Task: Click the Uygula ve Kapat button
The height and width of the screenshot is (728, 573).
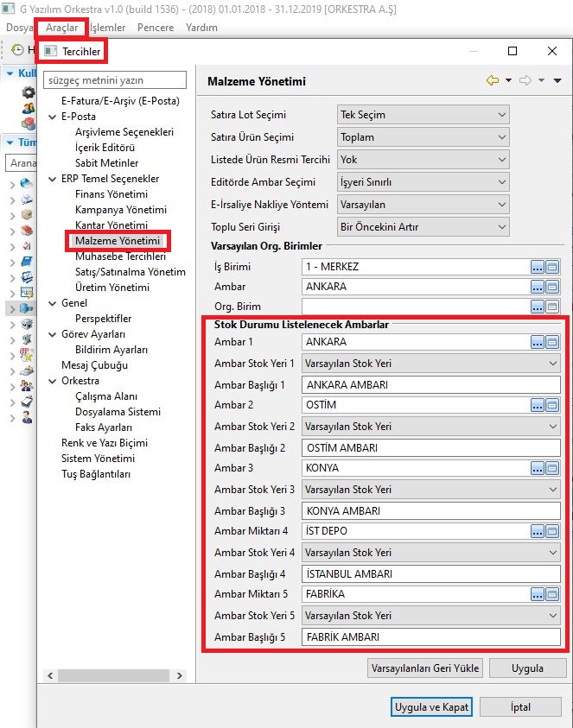Action: click(431, 706)
